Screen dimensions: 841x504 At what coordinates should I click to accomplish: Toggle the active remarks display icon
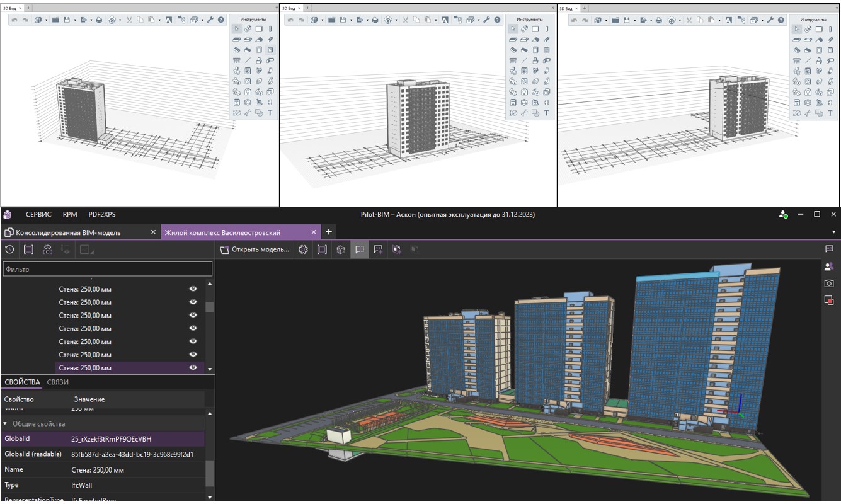pyautogui.click(x=360, y=249)
